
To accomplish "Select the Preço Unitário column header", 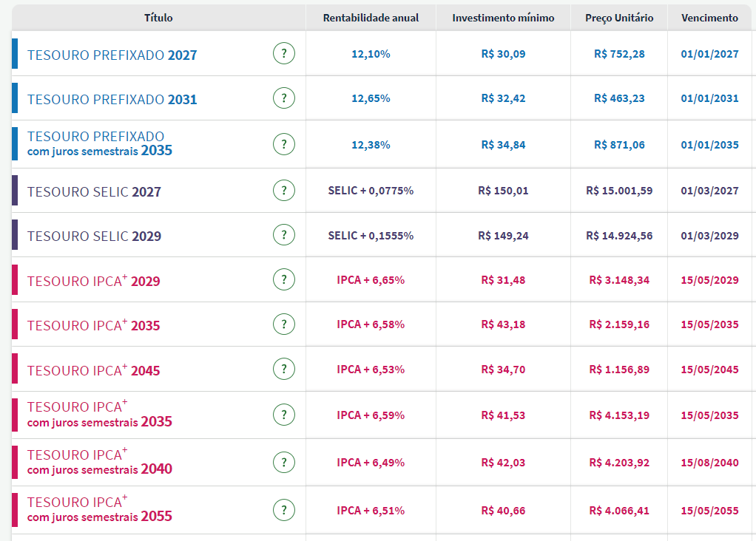I will coord(618,18).
